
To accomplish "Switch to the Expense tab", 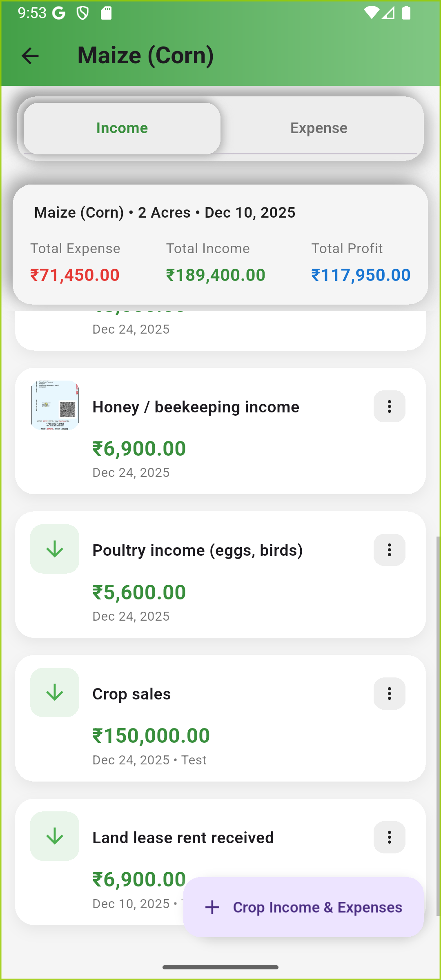I will (318, 128).
